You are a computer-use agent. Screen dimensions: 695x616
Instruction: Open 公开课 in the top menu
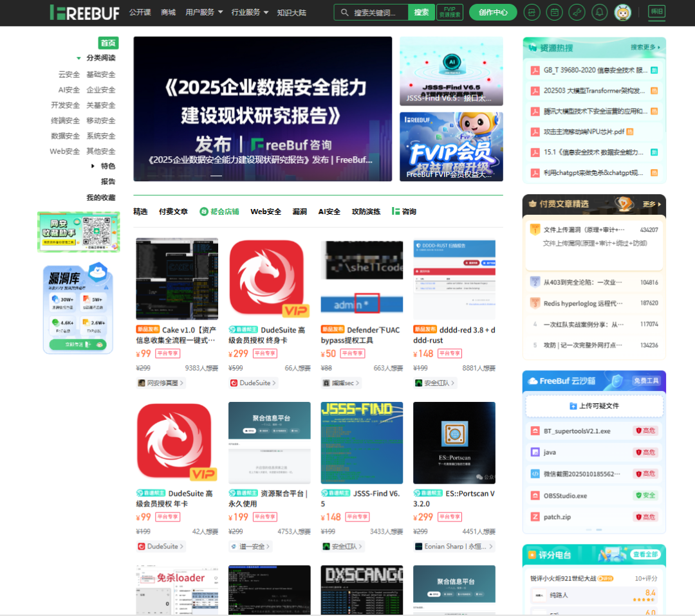click(140, 12)
